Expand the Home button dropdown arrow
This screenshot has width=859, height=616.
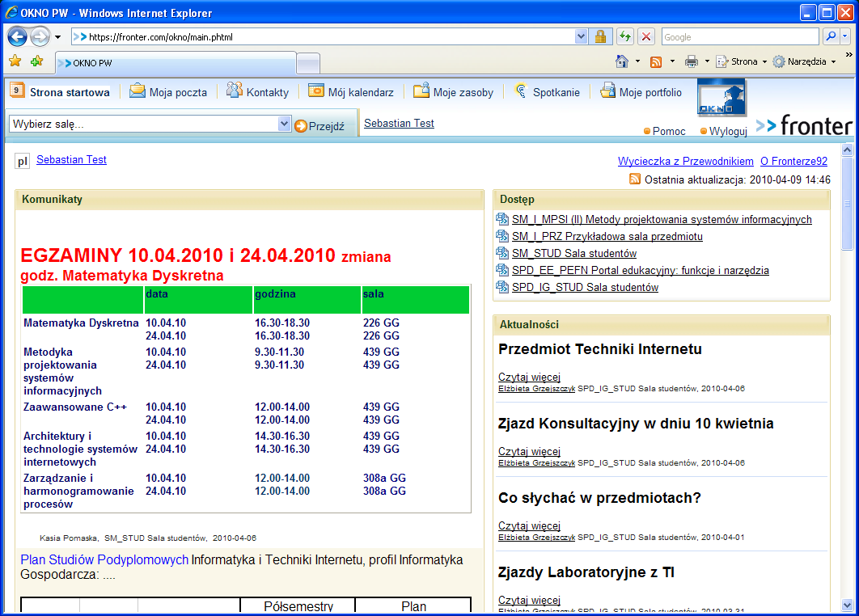(x=637, y=61)
